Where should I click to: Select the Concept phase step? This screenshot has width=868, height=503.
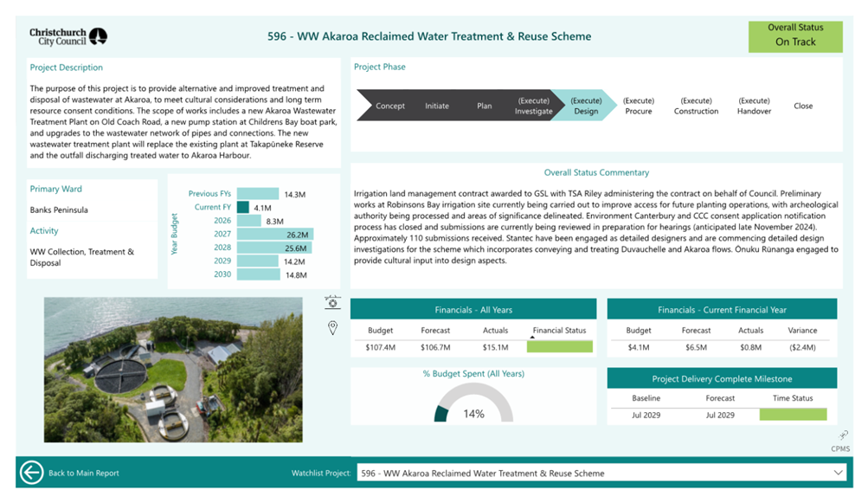tap(389, 106)
